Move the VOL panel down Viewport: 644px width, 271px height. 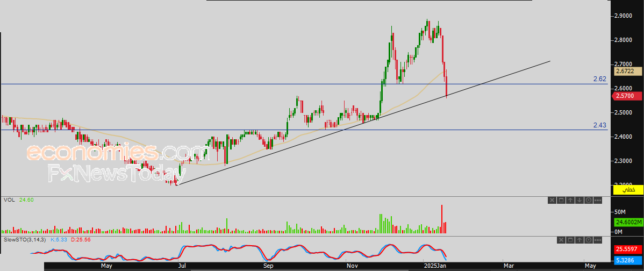point(579,200)
